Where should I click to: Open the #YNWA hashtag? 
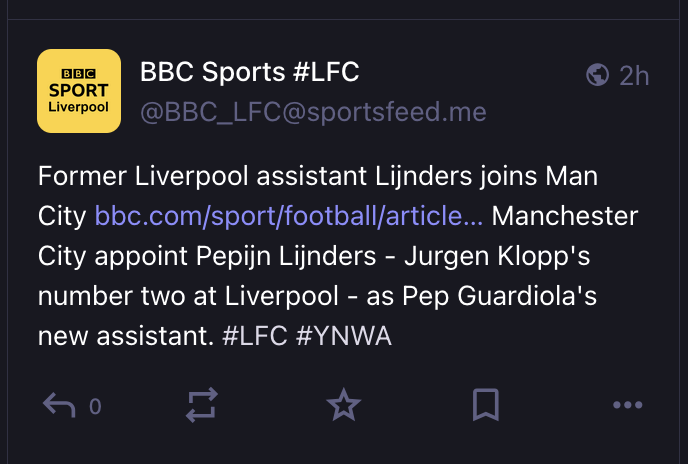(x=344, y=336)
